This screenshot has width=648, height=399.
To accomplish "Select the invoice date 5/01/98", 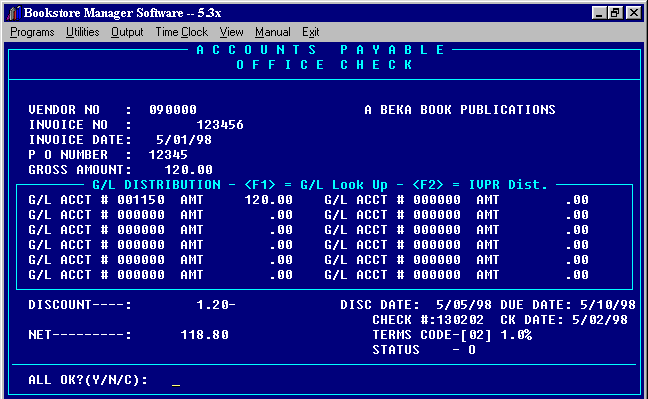I will click(x=184, y=140).
